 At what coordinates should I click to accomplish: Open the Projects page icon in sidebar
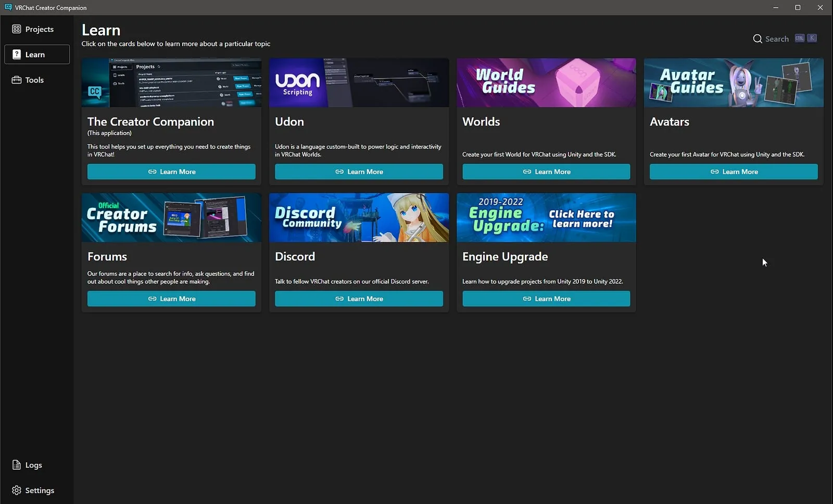coord(17,29)
